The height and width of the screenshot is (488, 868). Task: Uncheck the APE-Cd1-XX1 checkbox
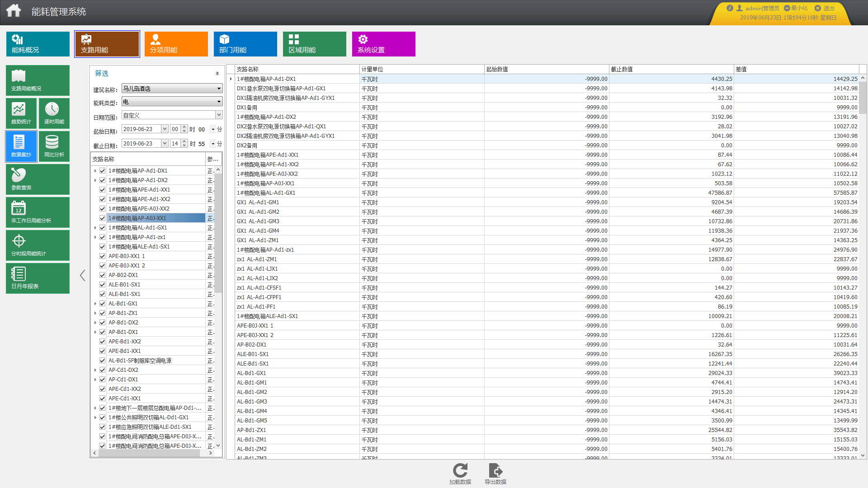click(x=103, y=399)
